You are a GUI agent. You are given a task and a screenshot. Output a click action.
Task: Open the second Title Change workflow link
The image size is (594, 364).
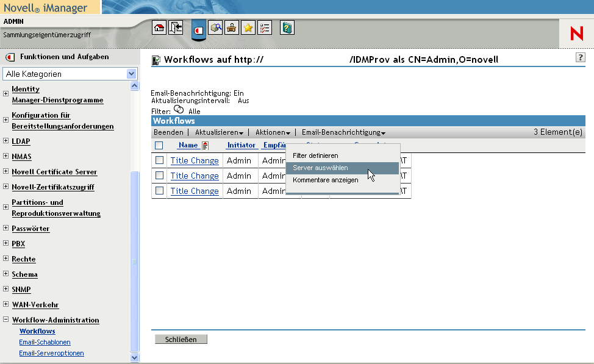click(x=195, y=176)
